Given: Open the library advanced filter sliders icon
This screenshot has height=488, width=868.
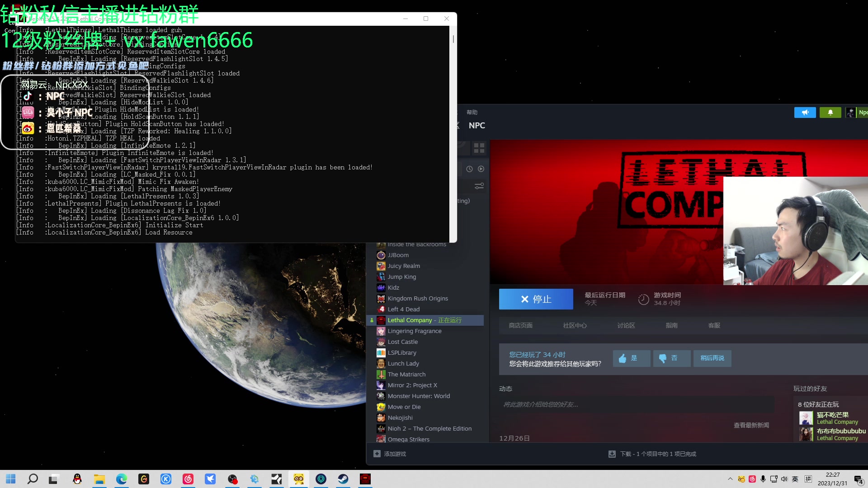Looking at the screenshot, I should 479,186.
